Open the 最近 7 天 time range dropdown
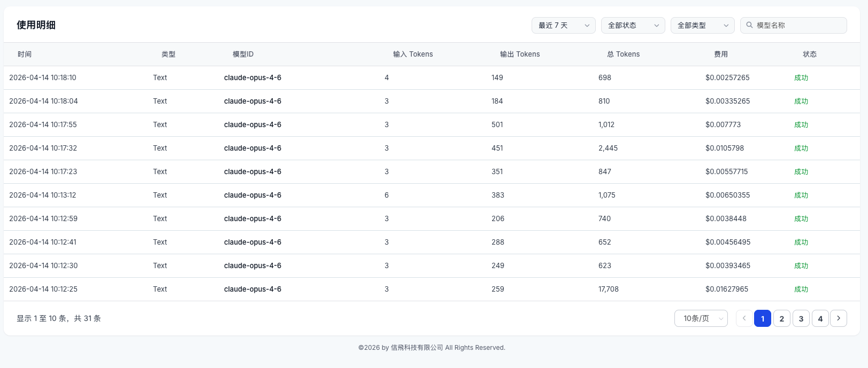 coord(563,25)
